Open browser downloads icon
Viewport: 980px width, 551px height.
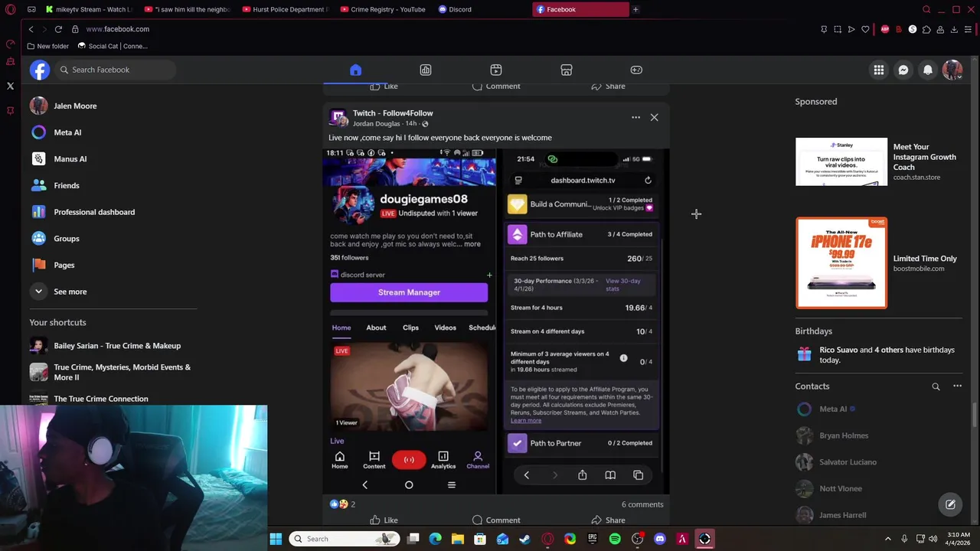954,29
